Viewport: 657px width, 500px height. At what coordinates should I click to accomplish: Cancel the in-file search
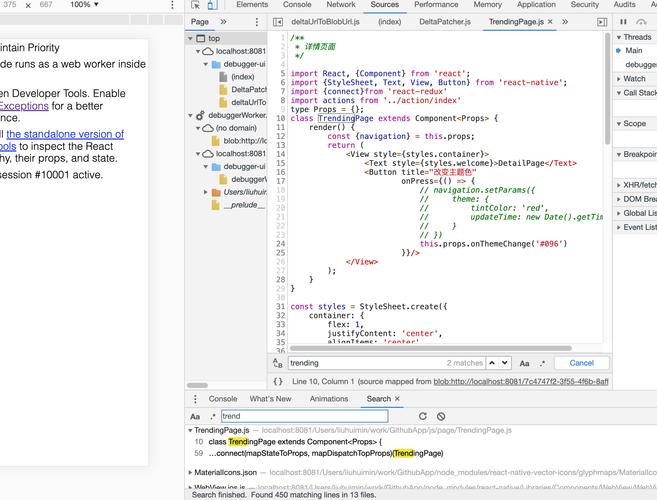point(582,363)
